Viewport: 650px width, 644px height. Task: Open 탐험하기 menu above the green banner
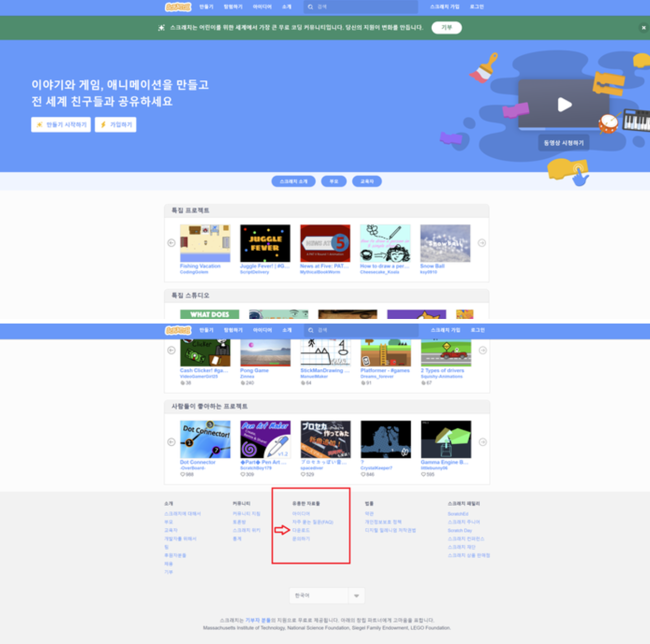pos(233,7)
